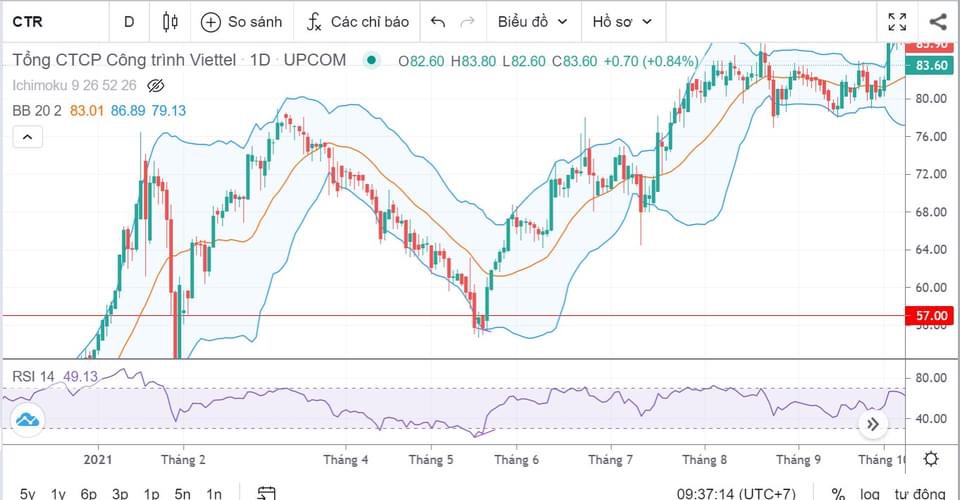This screenshot has width=960, height=500.
Task: Open the go-to-date calendar icon
Action: pyautogui.click(x=266, y=493)
